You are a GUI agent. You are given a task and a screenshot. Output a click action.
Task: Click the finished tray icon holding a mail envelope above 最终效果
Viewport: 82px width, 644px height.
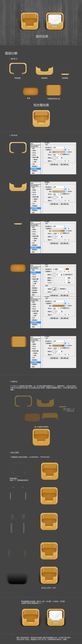[55, 21]
